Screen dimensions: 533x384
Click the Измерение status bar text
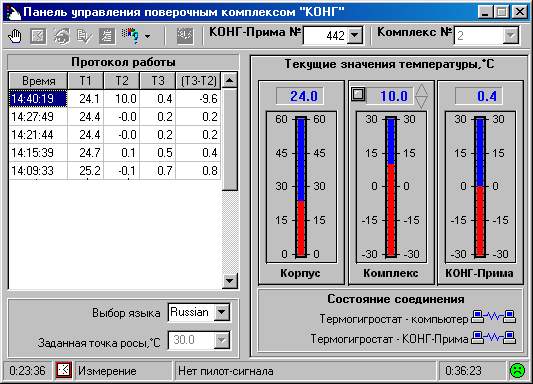(107, 371)
